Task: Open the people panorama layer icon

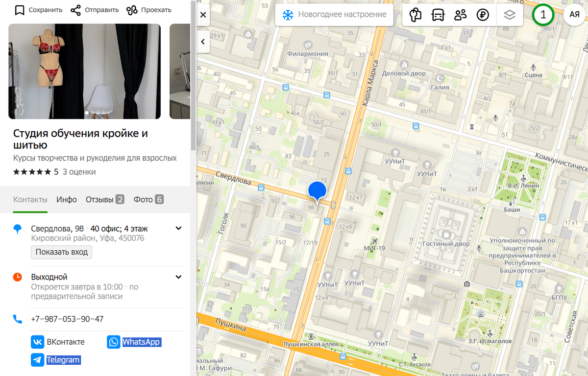Action: (461, 15)
